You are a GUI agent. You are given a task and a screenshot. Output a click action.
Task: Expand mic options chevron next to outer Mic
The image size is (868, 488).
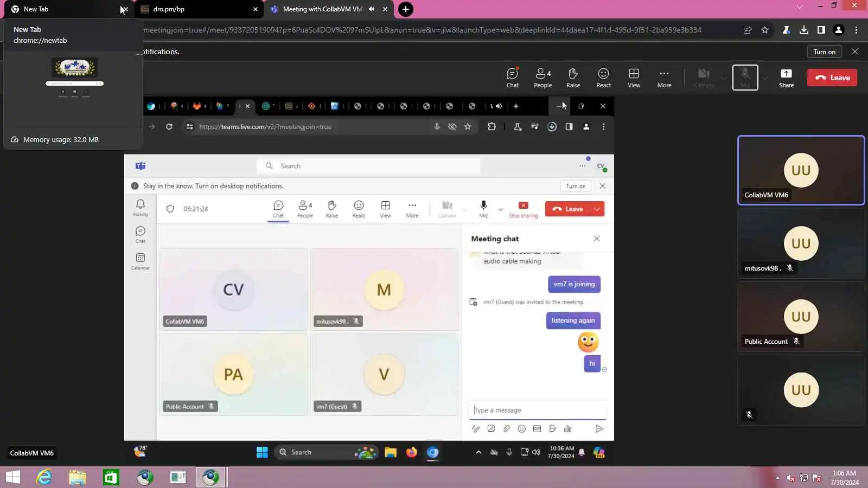click(x=765, y=78)
